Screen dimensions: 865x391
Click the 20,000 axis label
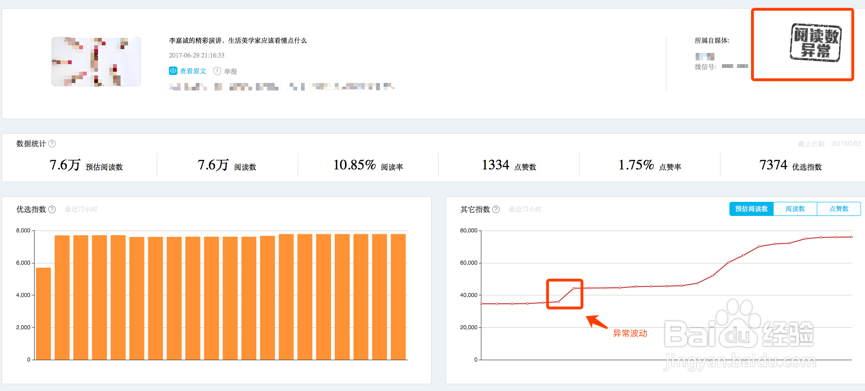(x=468, y=328)
